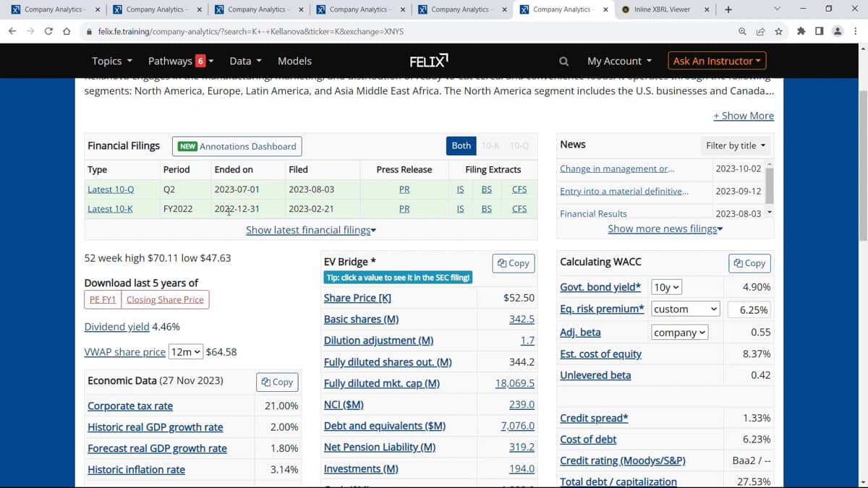Download PE FY1 history
868x488 pixels.
point(103,299)
